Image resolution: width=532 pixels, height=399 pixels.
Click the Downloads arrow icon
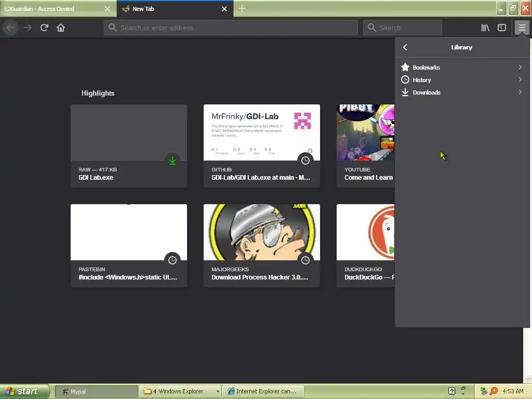405,92
